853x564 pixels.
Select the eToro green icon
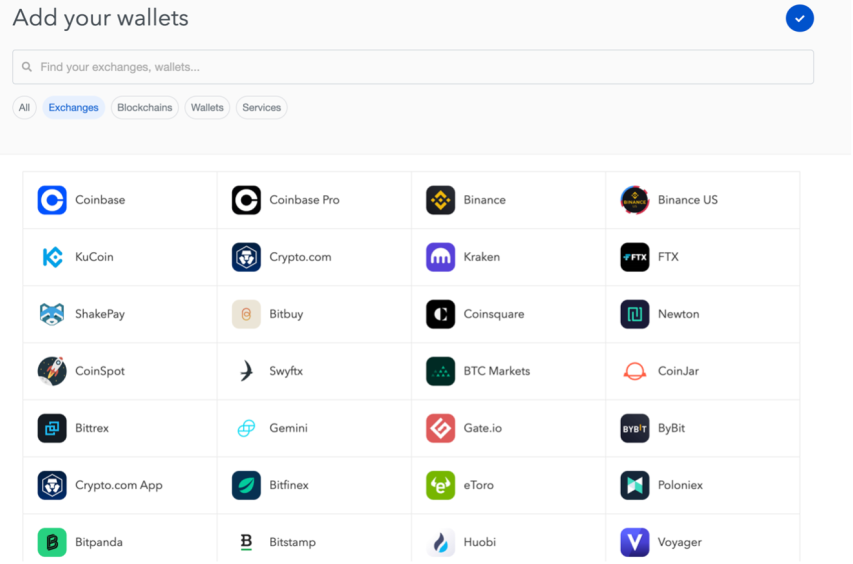(x=440, y=485)
